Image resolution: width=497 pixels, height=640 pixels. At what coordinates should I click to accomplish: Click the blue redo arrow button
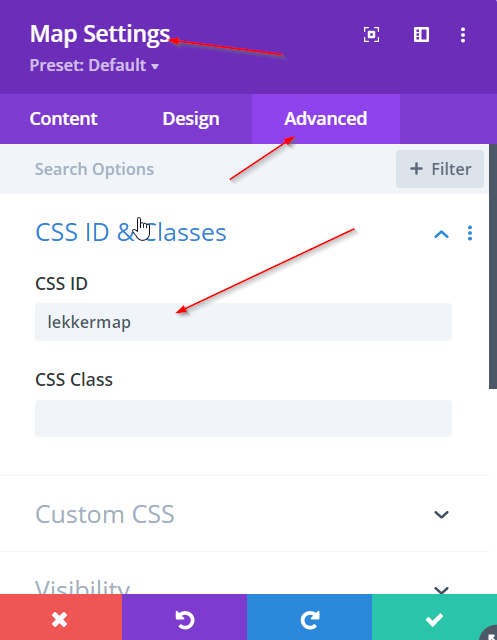[x=309, y=617]
